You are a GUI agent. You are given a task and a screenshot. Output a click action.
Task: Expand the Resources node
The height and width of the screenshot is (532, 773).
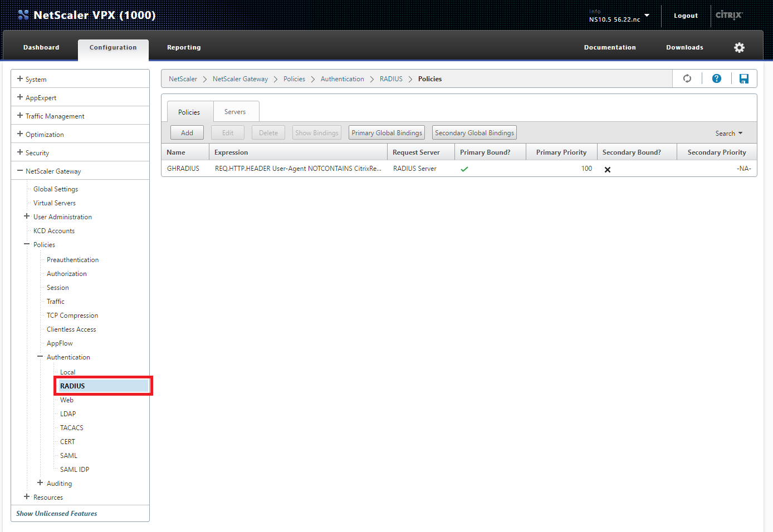click(27, 496)
